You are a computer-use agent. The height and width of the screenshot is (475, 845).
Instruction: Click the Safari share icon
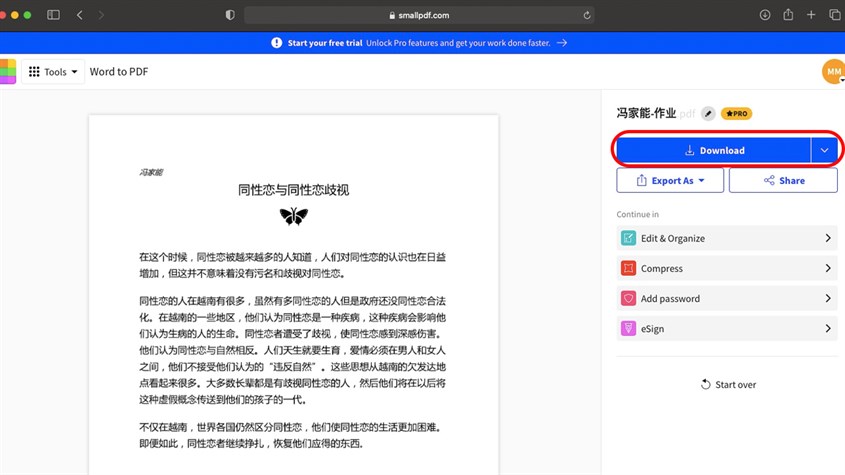point(788,15)
